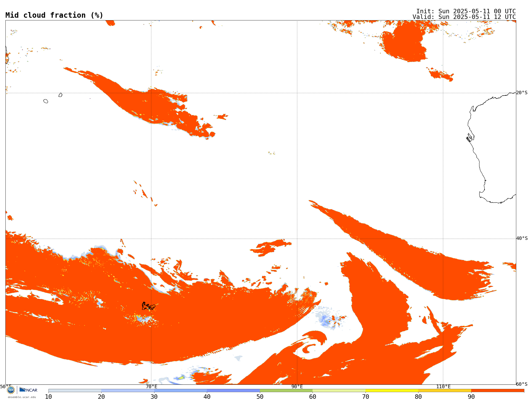
Task: Click the colorbar tick label 90
Action: [x=471, y=397]
